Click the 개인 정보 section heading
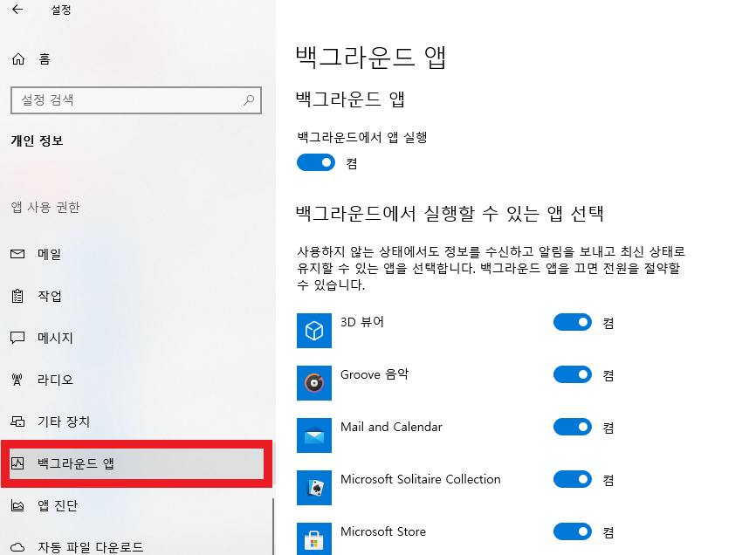This screenshot has height=555, width=756. pyautogui.click(x=38, y=140)
